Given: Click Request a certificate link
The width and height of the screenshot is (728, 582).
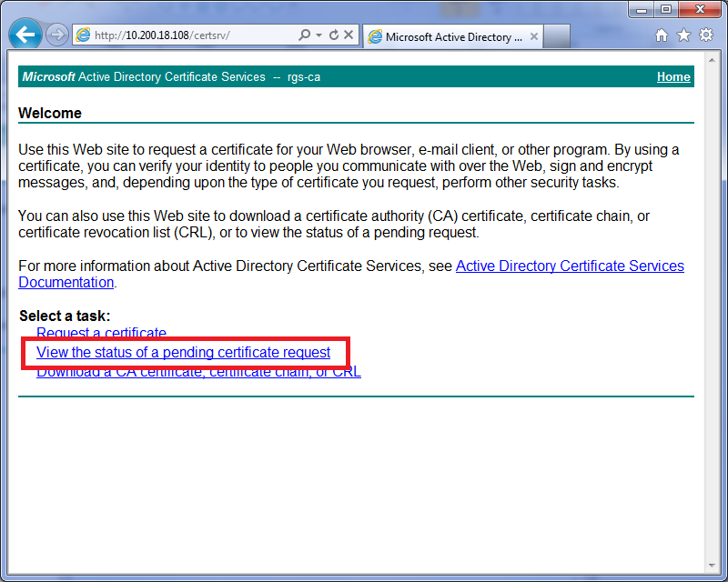Looking at the screenshot, I should (x=101, y=332).
